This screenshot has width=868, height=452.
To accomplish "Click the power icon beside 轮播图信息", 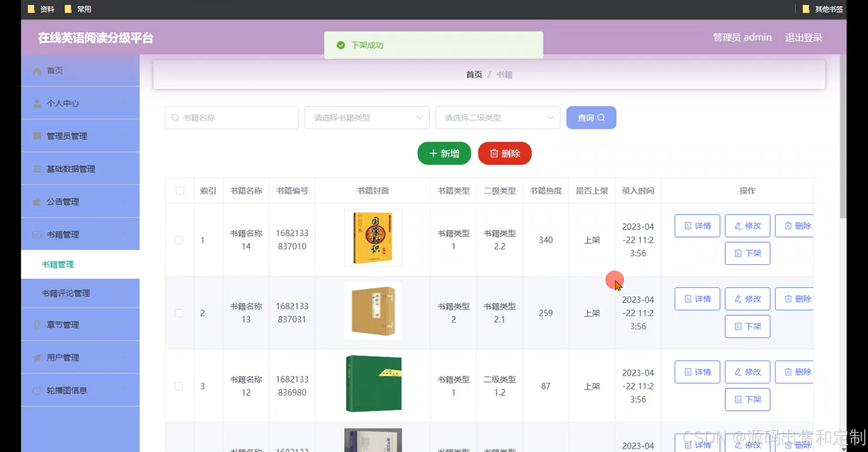I will pos(37,391).
